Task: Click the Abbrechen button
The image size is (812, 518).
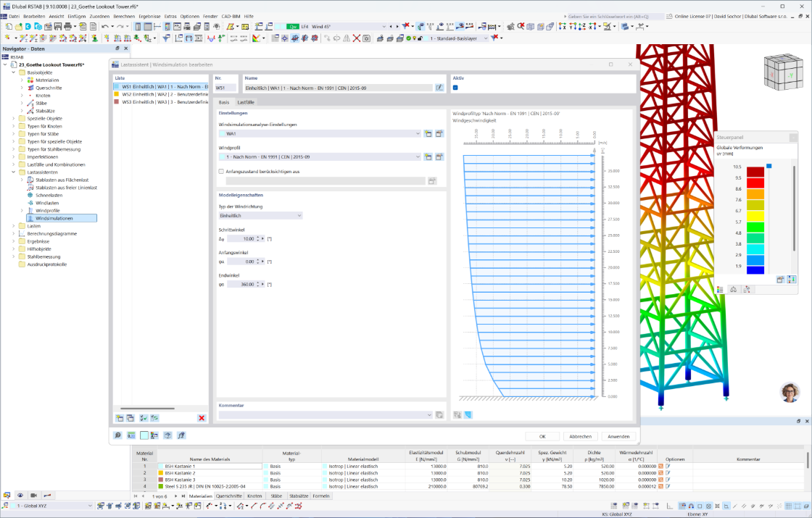Action: tap(581, 436)
